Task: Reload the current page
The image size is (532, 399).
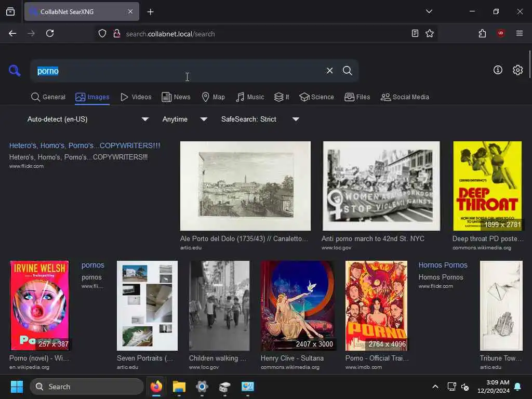Action: click(50, 33)
